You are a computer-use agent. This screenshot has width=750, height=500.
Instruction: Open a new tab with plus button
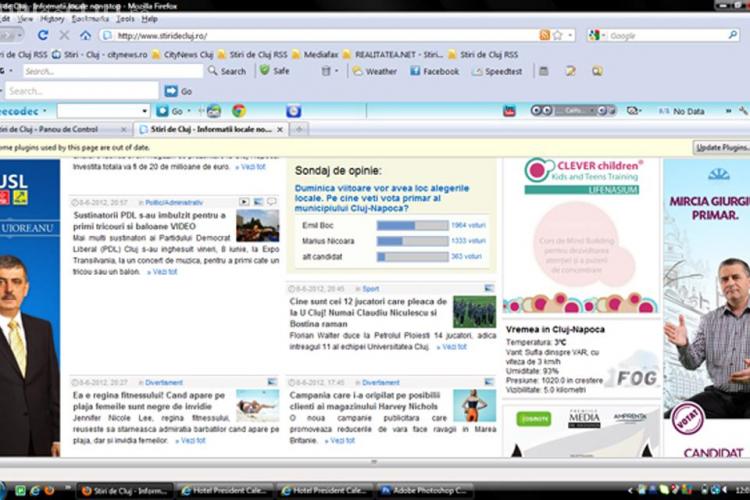(299, 129)
